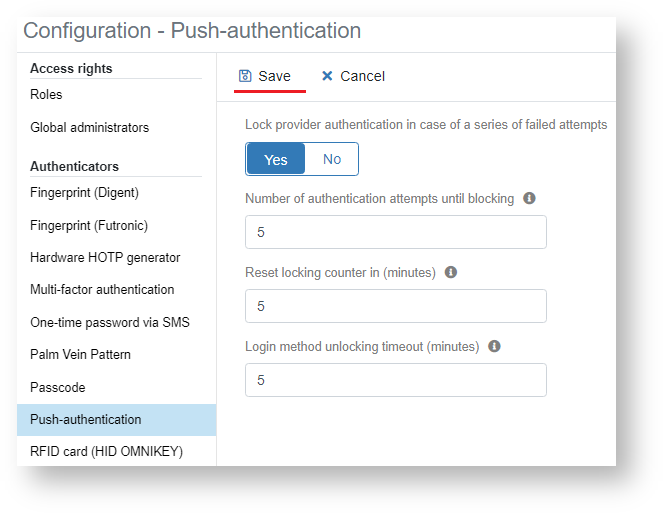
Task: Set lock provider authentication to Yes
Action: pos(276,159)
